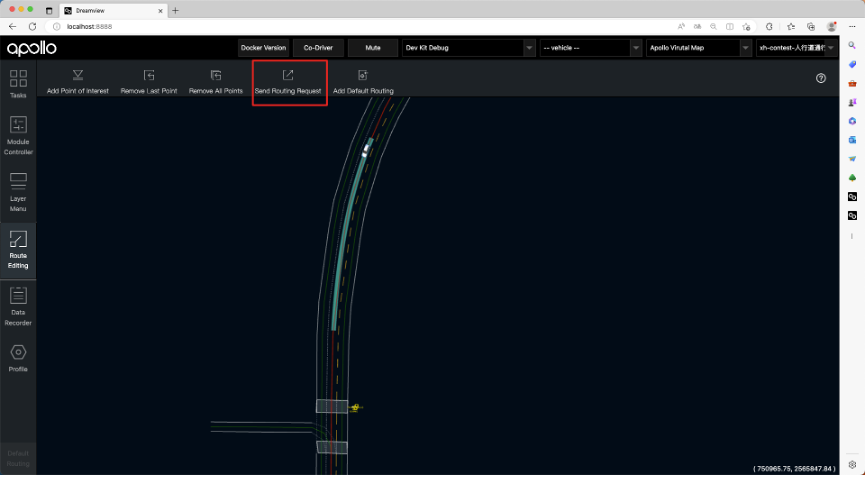Open the Module Controller panel

pos(18,135)
